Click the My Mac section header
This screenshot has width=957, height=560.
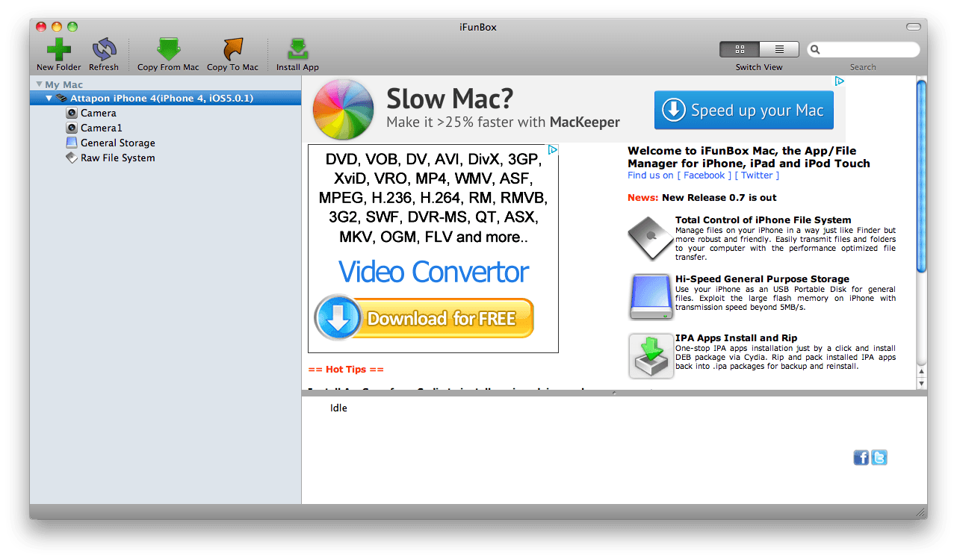click(64, 84)
